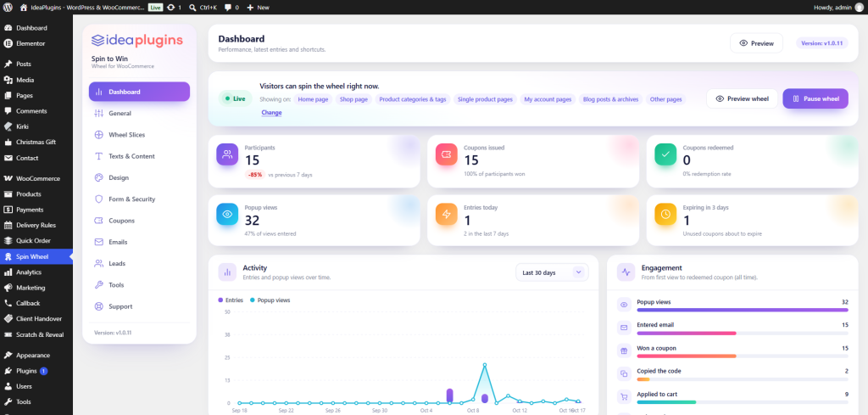
Task: Click the Pause wheel button
Action: tap(815, 98)
